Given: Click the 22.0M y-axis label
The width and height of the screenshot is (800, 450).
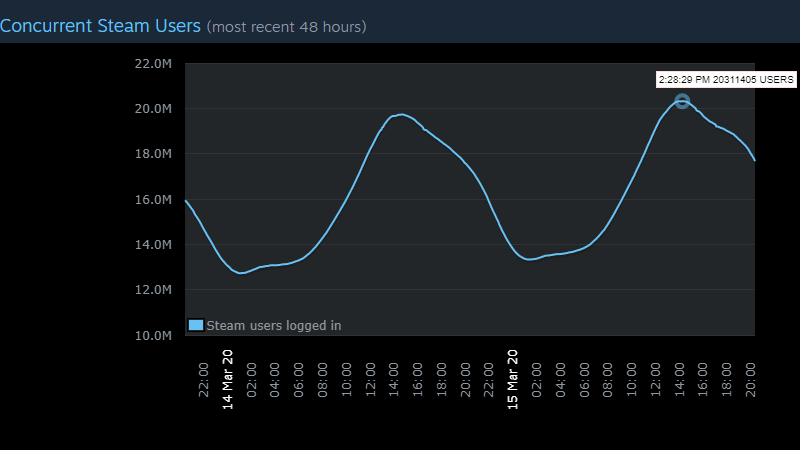Looking at the screenshot, I should coord(153,64).
